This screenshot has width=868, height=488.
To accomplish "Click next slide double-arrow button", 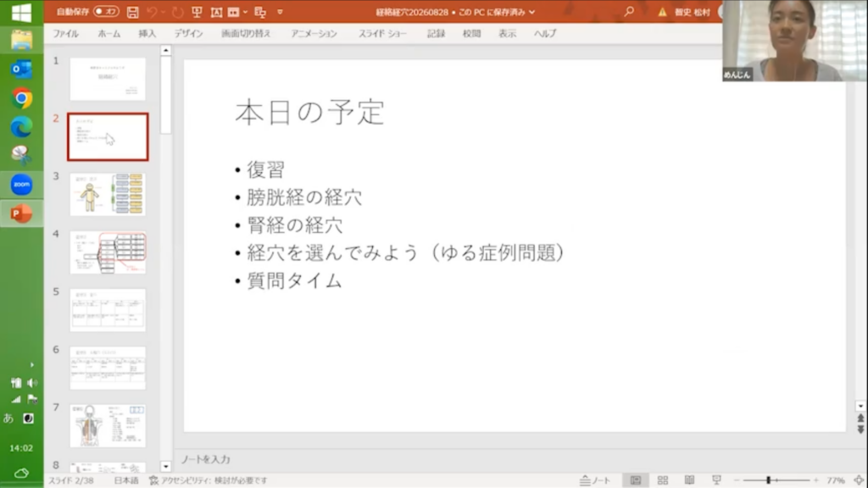I will 860,430.
